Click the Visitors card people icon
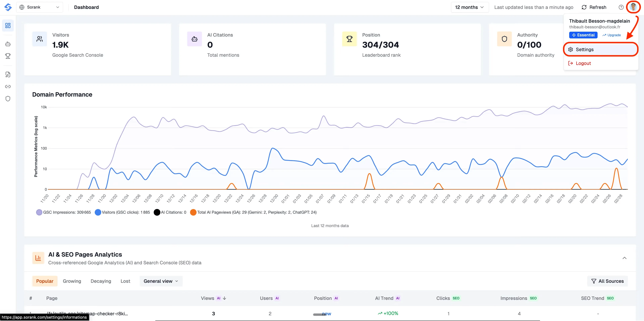 [x=40, y=39]
